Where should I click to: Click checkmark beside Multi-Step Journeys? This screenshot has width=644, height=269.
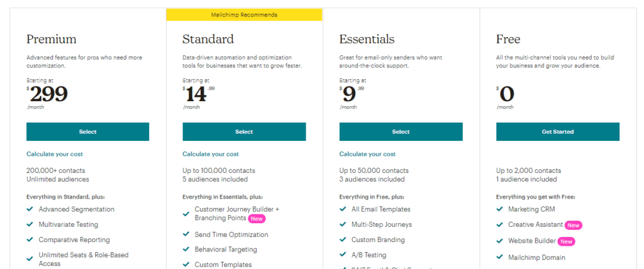click(343, 224)
